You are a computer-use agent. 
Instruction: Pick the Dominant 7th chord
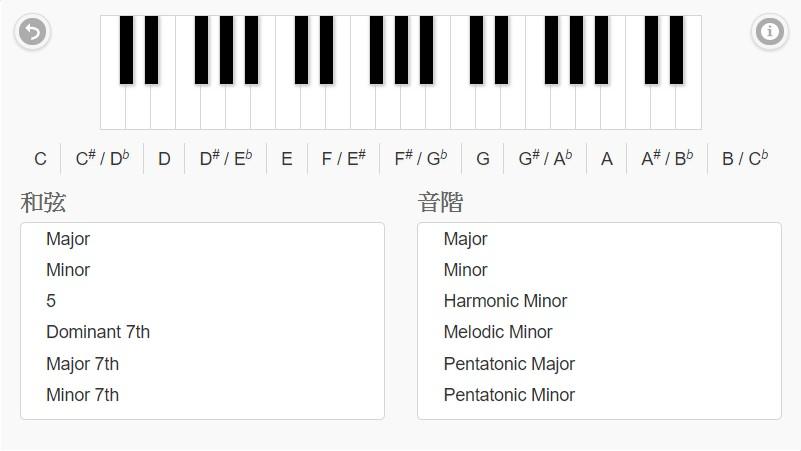98,332
